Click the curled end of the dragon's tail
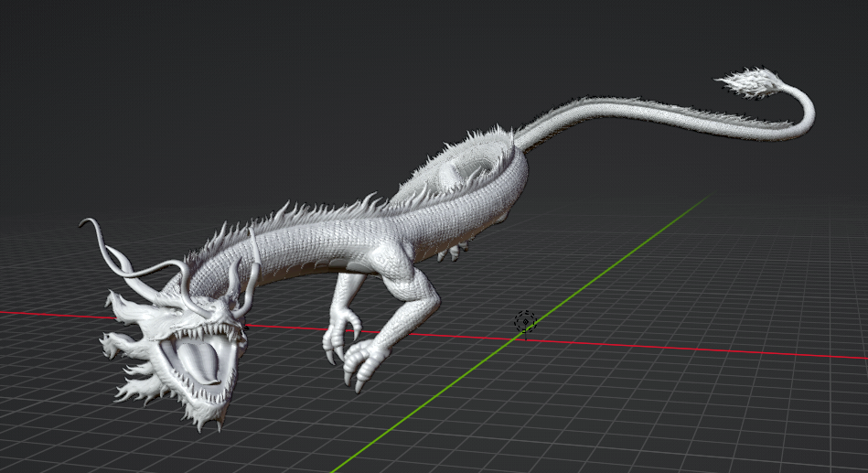The image size is (868, 473). point(803,117)
